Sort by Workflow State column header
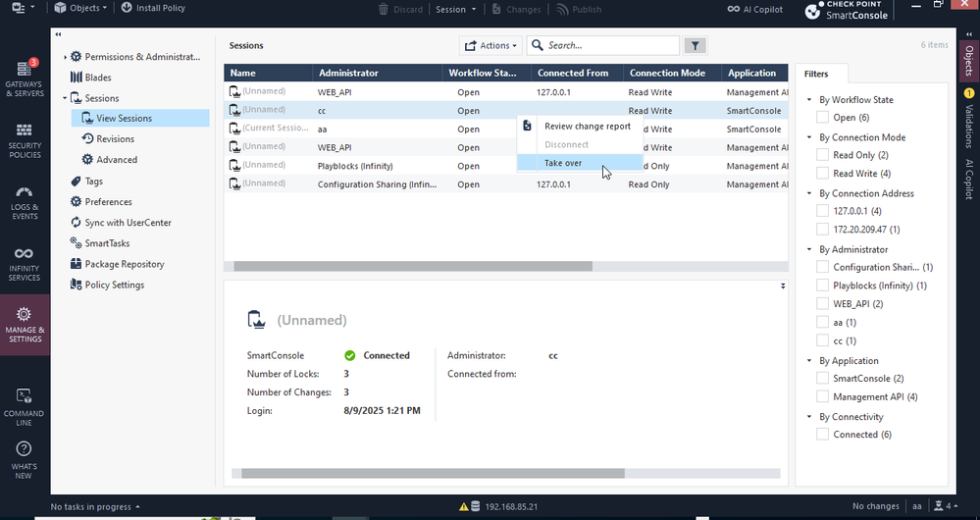Screen dimensions: 980x520 click(487, 74)
